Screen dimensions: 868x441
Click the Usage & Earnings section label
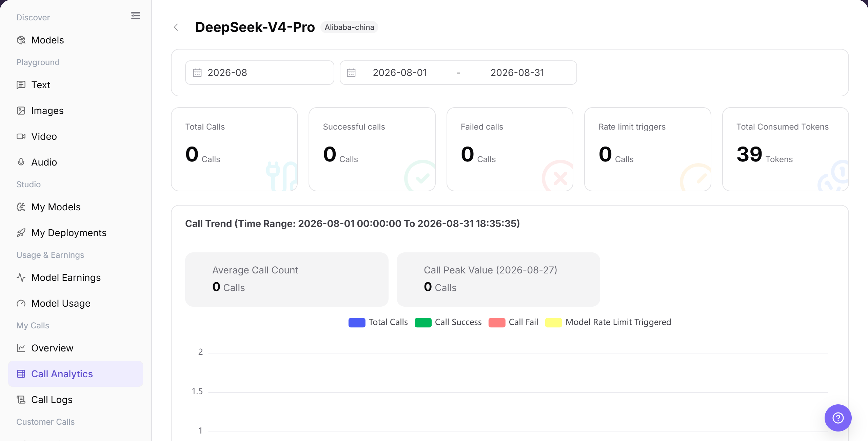(x=50, y=255)
